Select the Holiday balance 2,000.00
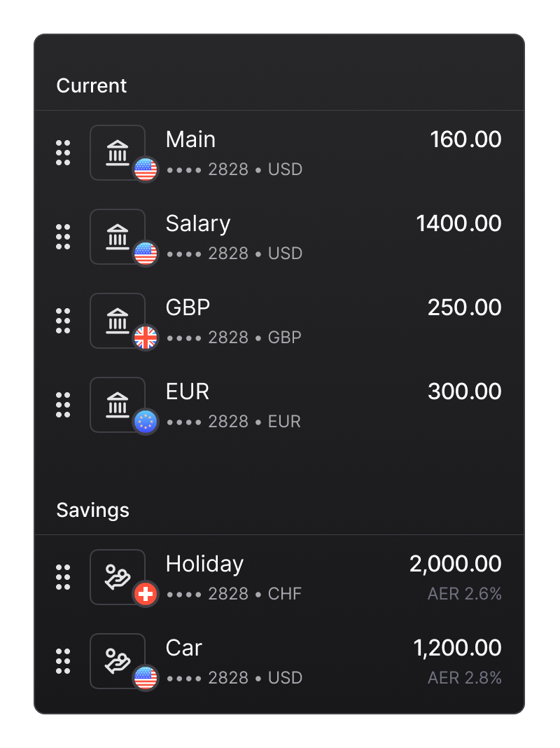The height and width of the screenshot is (748, 560). click(455, 564)
